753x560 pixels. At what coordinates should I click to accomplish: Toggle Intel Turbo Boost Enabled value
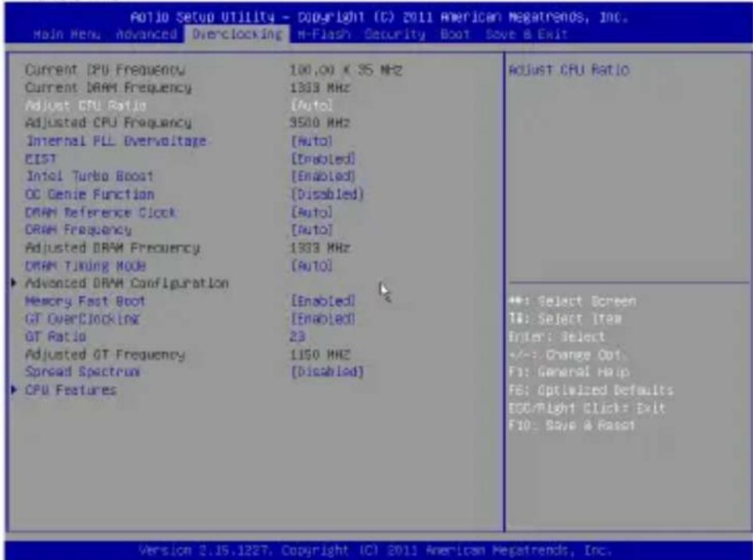click(x=323, y=177)
